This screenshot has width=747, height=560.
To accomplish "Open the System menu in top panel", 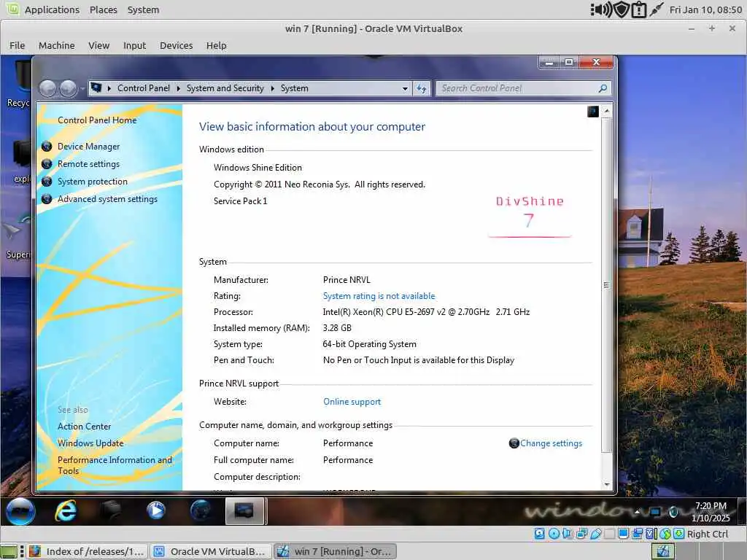I will [x=144, y=9].
